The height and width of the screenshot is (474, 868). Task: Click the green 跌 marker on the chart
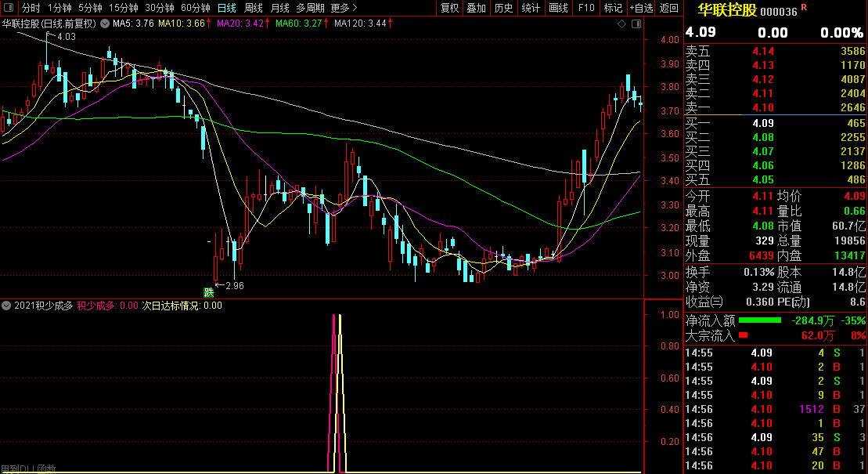[x=208, y=292]
